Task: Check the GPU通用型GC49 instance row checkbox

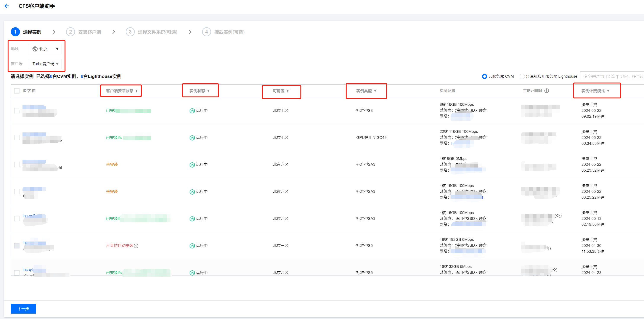Action: click(x=17, y=138)
